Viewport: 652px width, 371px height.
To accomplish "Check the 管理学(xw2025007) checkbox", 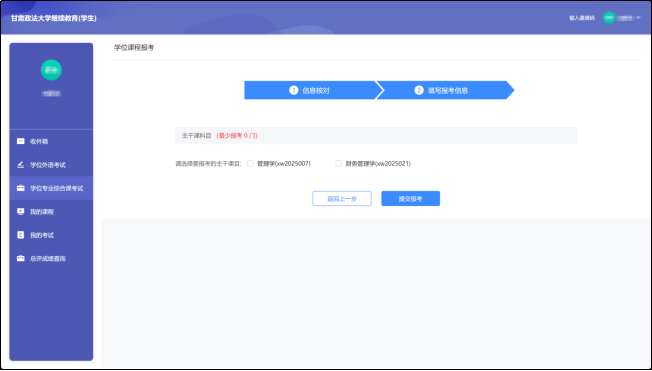I will [x=250, y=163].
